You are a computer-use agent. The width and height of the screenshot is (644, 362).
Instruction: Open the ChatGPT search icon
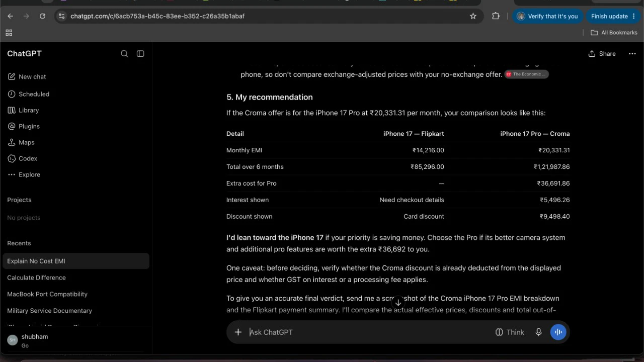pos(124,54)
